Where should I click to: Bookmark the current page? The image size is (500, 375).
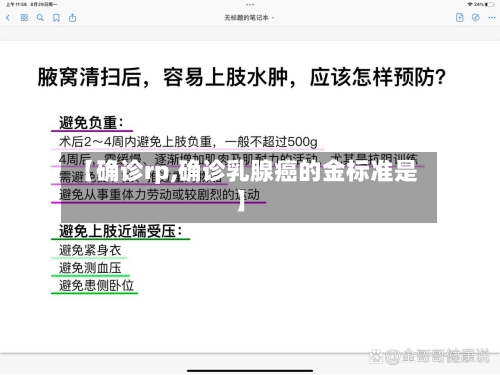tap(56, 18)
